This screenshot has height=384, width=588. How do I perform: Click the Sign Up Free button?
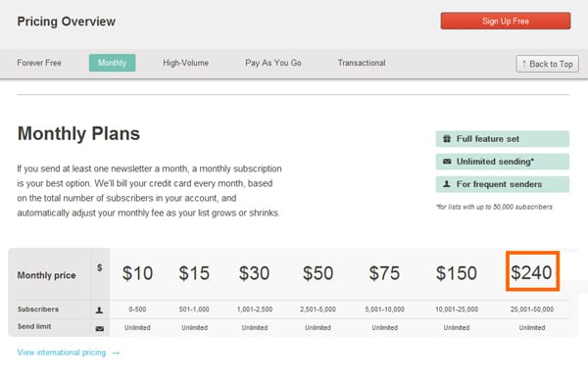pos(506,21)
